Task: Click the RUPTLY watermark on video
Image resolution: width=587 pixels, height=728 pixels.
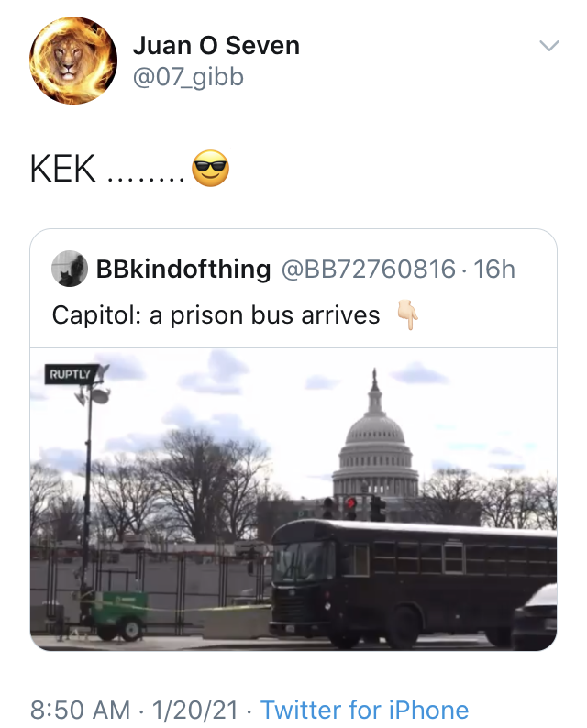Action: point(71,374)
